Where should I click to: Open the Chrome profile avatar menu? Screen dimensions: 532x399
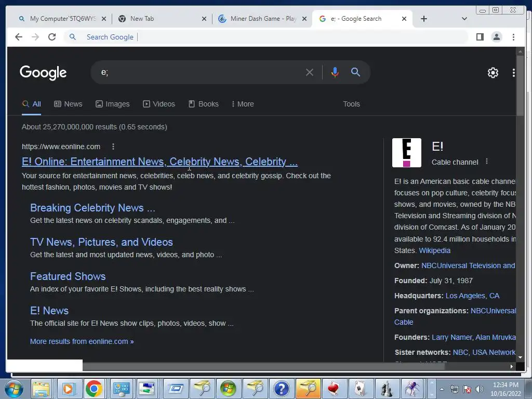pyautogui.click(x=497, y=37)
